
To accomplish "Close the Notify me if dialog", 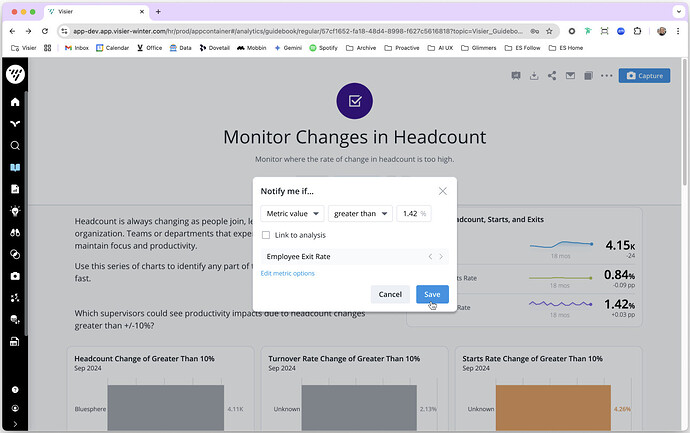I will click(x=443, y=191).
